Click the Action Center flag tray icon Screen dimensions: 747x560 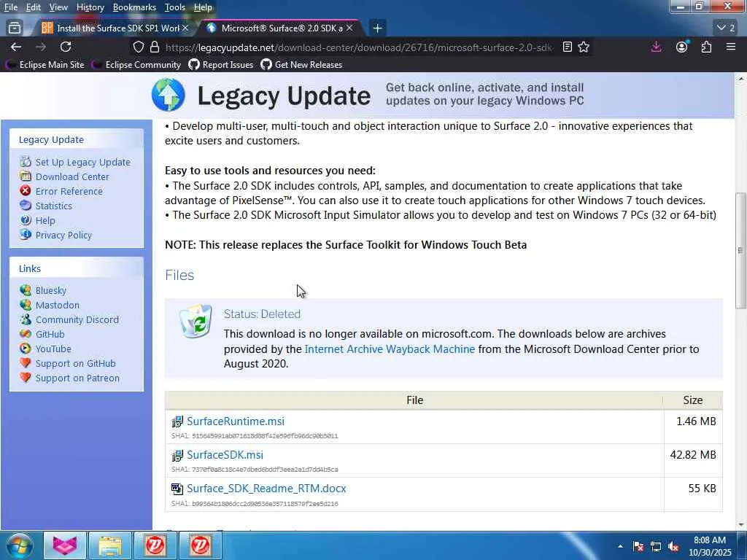(x=638, y=547)
